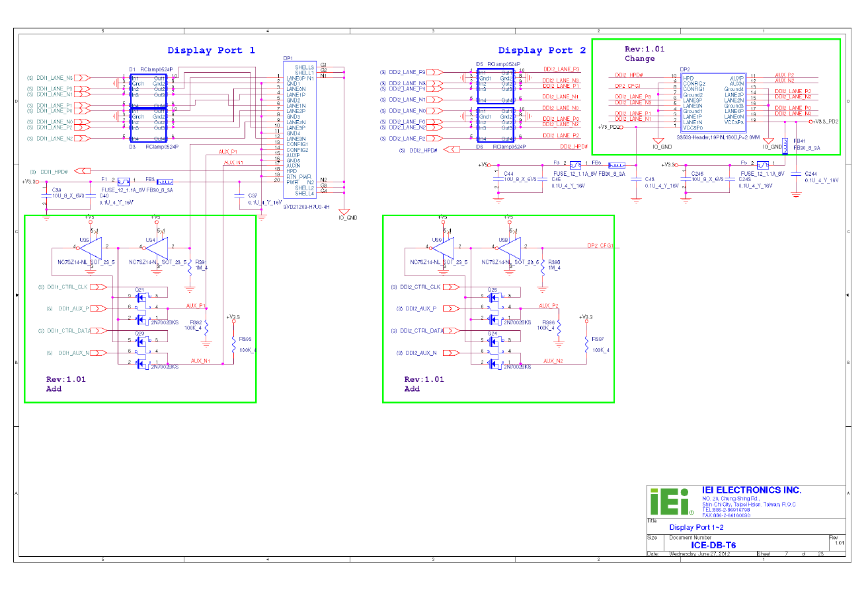Screen dimensions: 868x613
Task: Click the +V5_PD2 power label
Action: pyautogui.click(x=608, y=127)
